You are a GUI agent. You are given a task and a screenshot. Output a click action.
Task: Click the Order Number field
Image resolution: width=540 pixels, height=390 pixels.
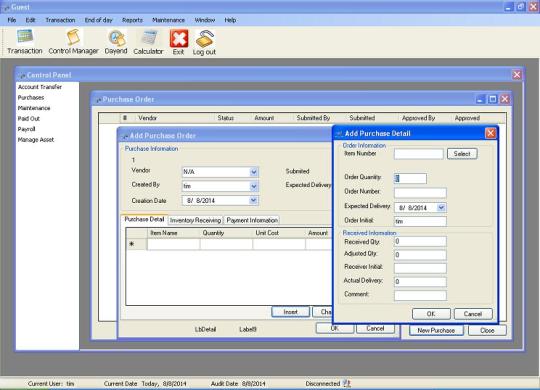[420, 192]
